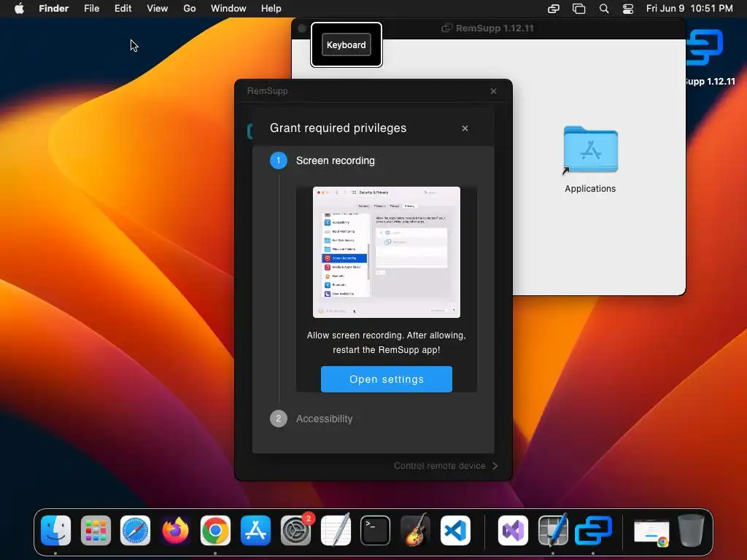Open the minimized Chrome window in Dock
Image resolution: width=747 pixels, height=560 pixels.
coord(651,532)
